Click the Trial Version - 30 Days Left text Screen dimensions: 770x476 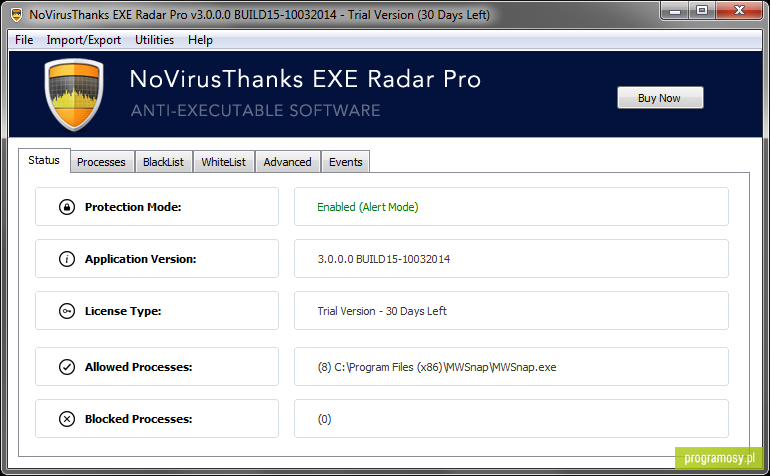pyautogui.click(x=382, y=311)
